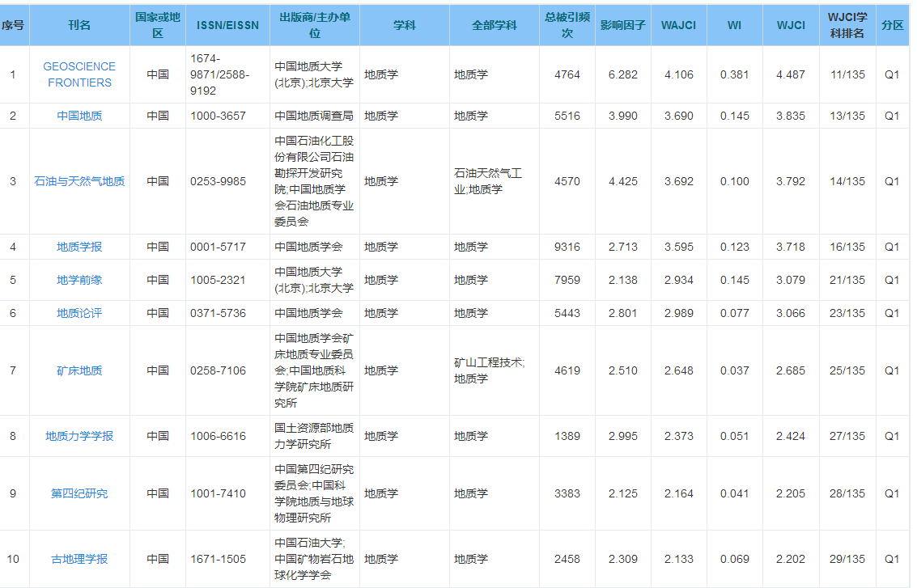Screen dimensions: 917x588
Task: Click the WI column header
Action: [x=735, y=25]
